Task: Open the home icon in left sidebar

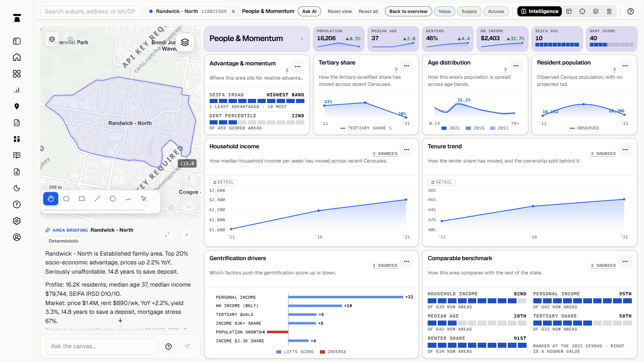Action: (x=17, y=57)
